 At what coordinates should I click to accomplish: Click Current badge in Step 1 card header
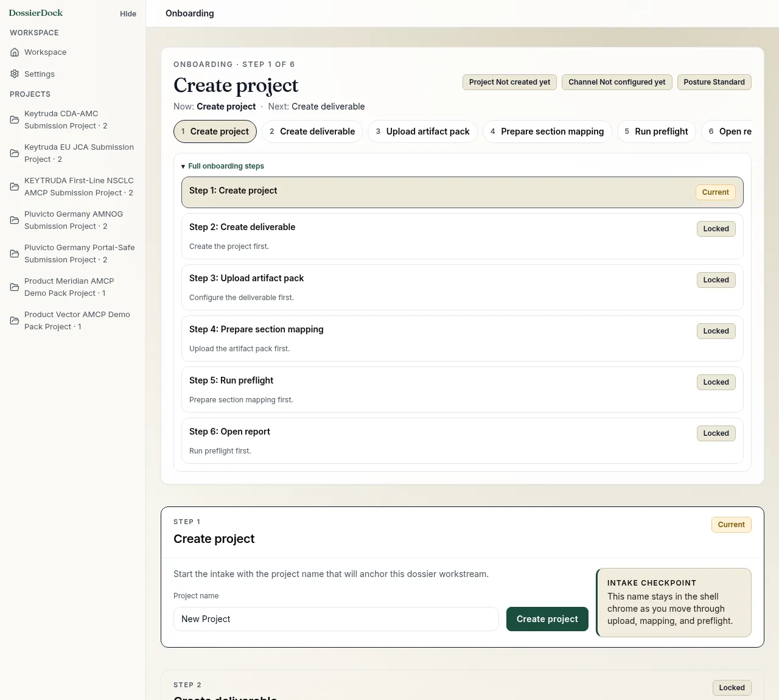coord(731,525)
